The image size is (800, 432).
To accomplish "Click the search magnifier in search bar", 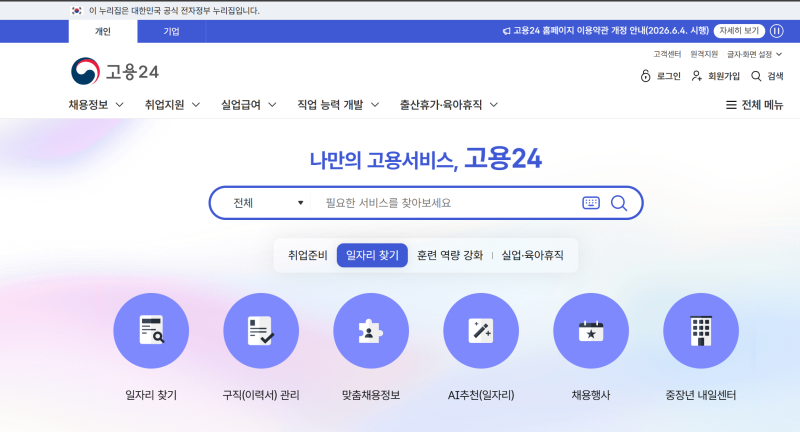I will pyautogui.click(x=619, y=203).
